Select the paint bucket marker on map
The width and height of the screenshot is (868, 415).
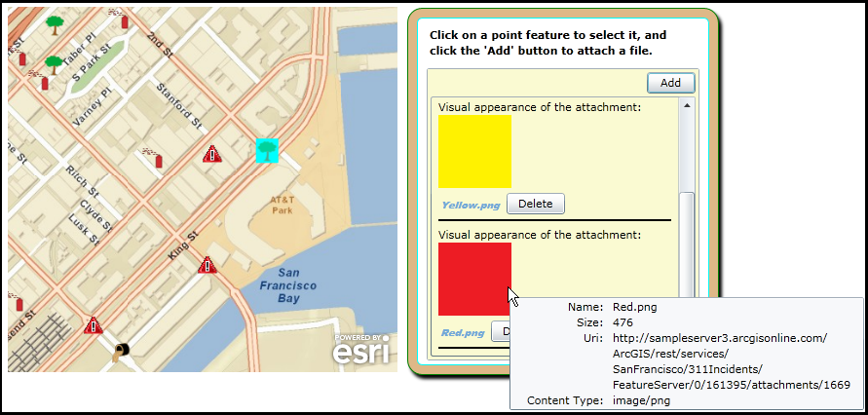point(120,352)
